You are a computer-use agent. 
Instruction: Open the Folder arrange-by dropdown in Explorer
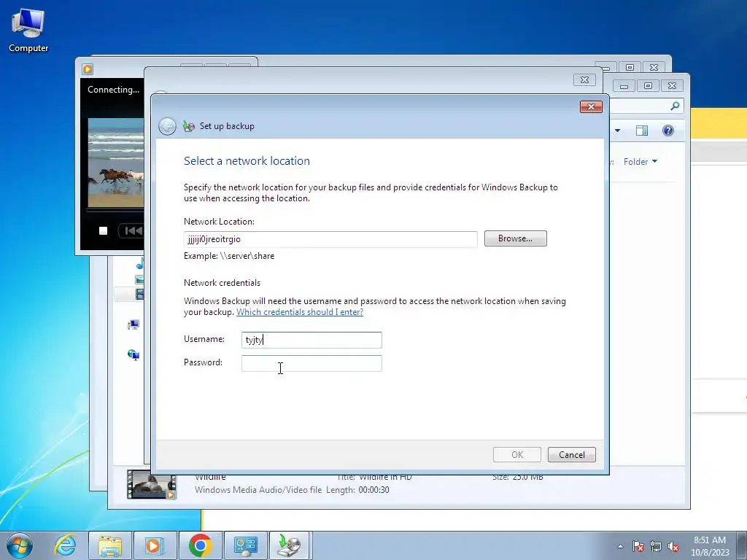pos(640,162)
